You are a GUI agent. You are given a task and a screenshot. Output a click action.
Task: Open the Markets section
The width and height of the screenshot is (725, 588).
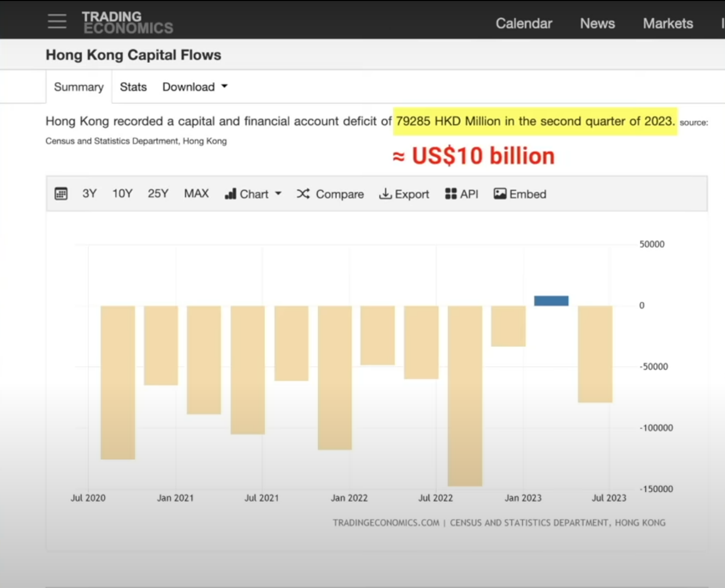tap(668, 23)
